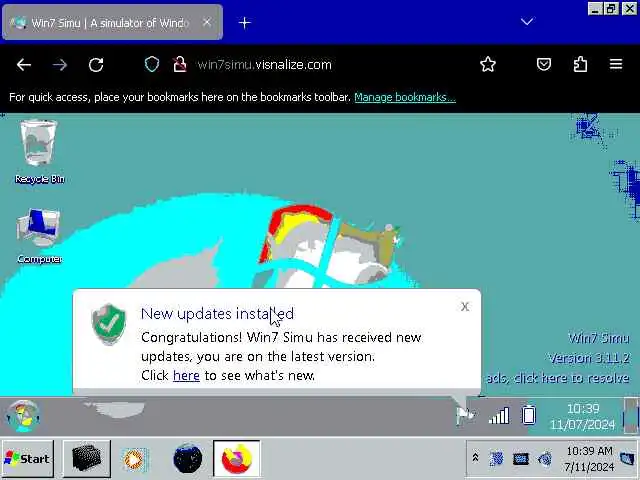This screenshot has height=480, width=640.
Task: Click the host clock 10:39 AM 7/11/2024
Action: [589, 459]
